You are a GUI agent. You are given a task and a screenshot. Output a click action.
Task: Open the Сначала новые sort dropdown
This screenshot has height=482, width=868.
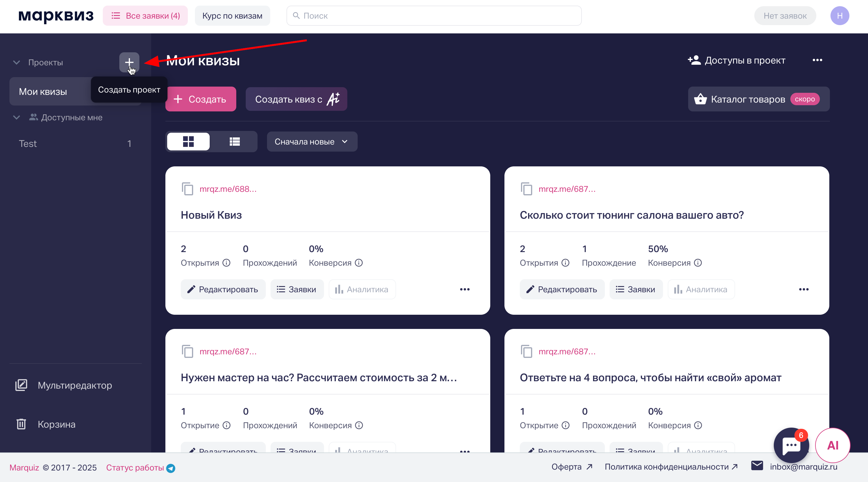312,142
